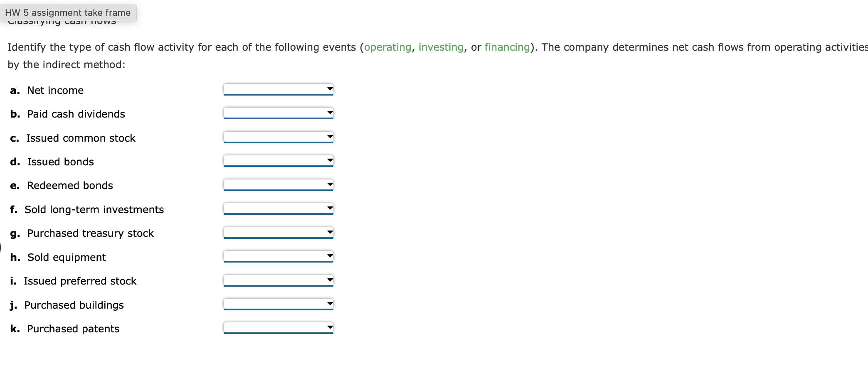The width and height of the screenshot is (868, 383).
Task: Select the HW 5 assignment take frame tab
Action: pyautogui.click(x=68, y=12)
